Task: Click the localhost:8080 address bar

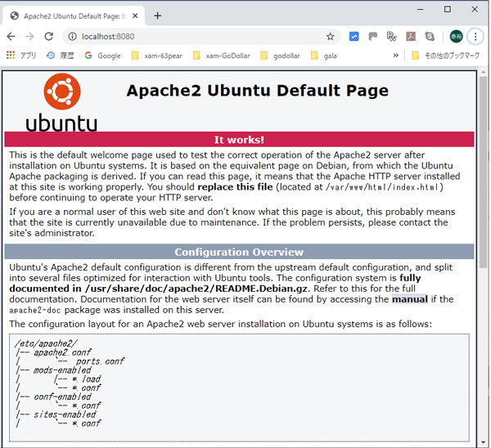Action: [200, 37]
